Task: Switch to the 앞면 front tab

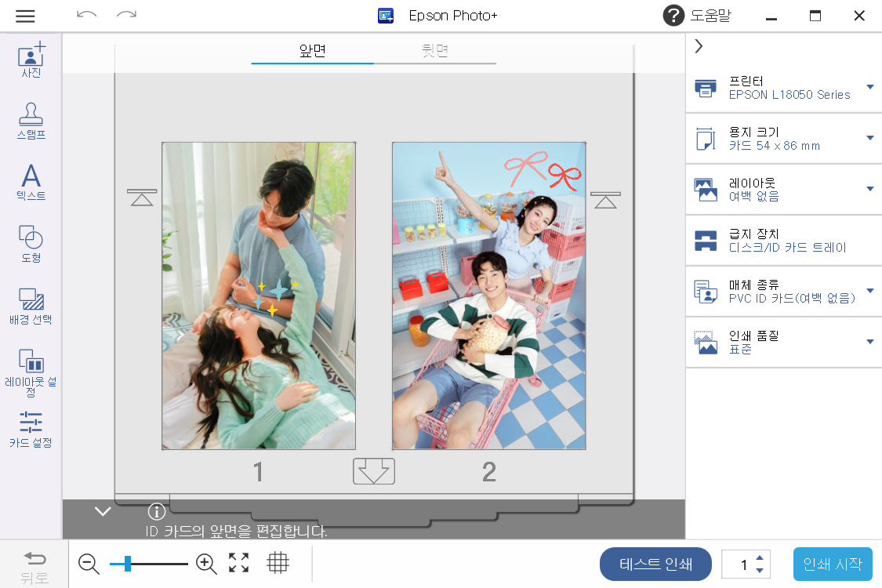Action: (x=312, y=52)
